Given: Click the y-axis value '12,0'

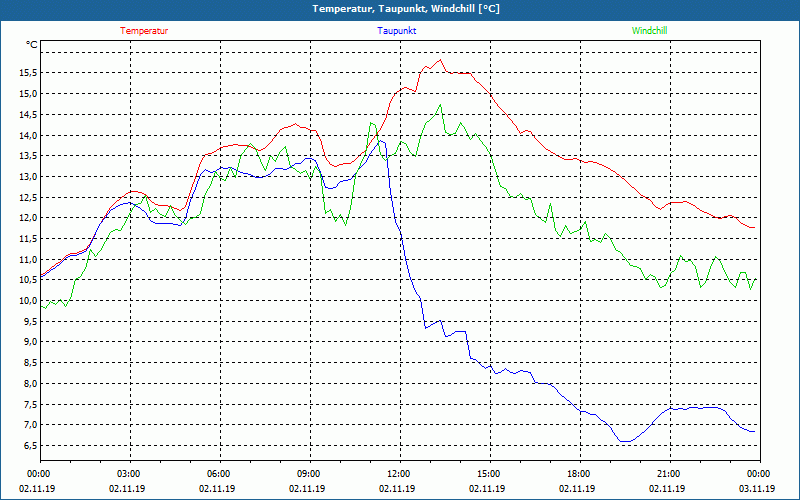Looking at the screenshot, I should point(28,218).
